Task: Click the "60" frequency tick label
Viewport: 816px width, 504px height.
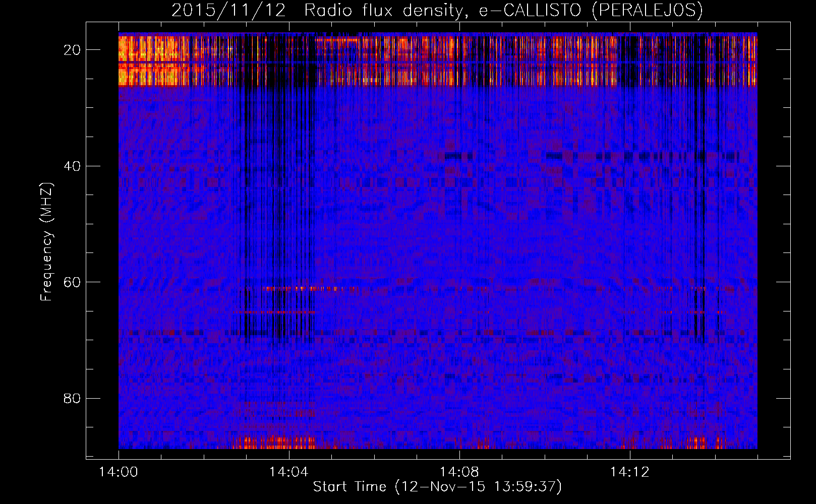Action: [72, 282]
